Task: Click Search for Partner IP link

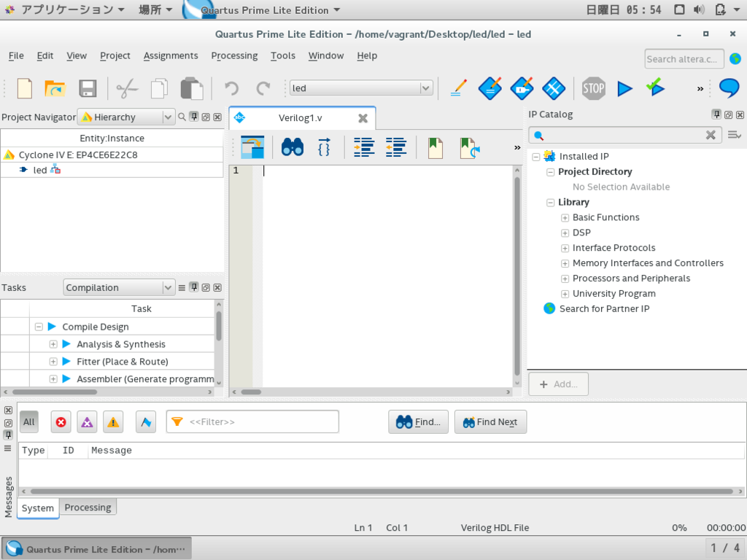Action: (x=604, y=308)
